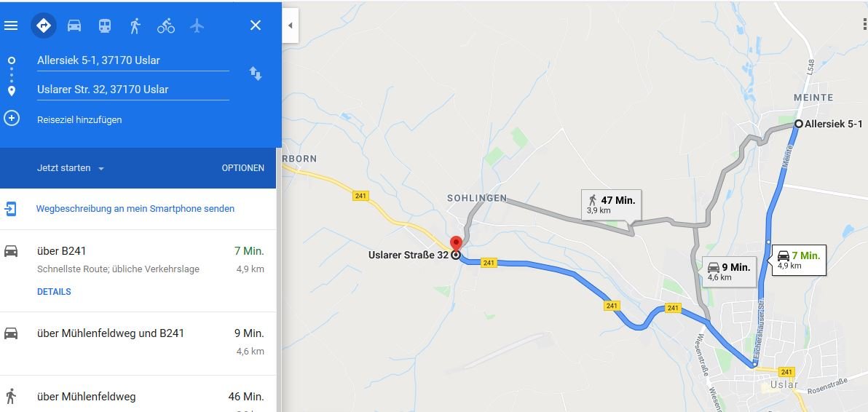The width and height of the screenshot is (868, 412).
Task: Select route über Mühlenfeldweg und B241
Action: 138,344
